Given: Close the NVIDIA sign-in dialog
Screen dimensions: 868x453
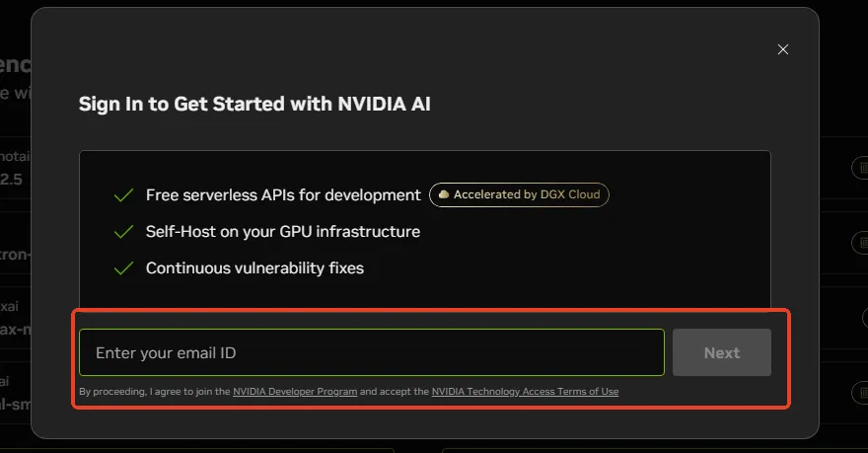Looking at the screenshot, I should point(783,49).
